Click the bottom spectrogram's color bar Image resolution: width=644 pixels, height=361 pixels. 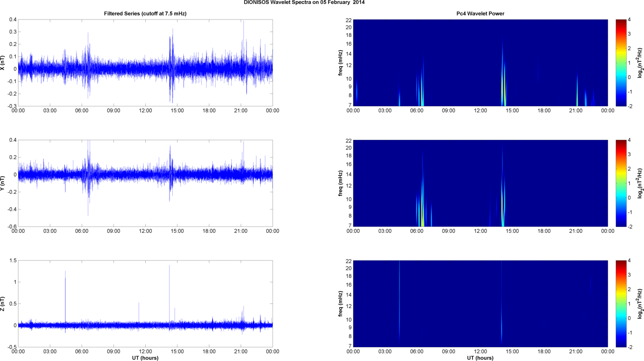(621, 304)
